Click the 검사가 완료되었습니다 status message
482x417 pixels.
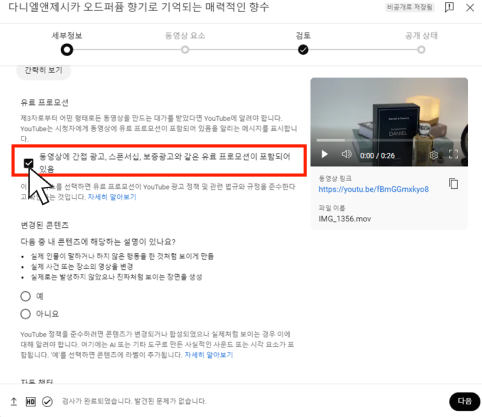(134, 401)
